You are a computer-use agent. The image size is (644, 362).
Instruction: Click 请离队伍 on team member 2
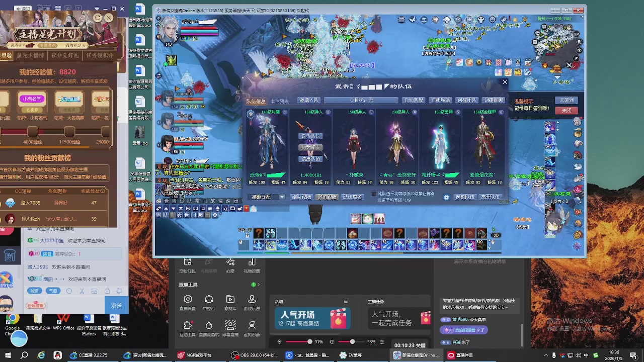pos(310,159)
